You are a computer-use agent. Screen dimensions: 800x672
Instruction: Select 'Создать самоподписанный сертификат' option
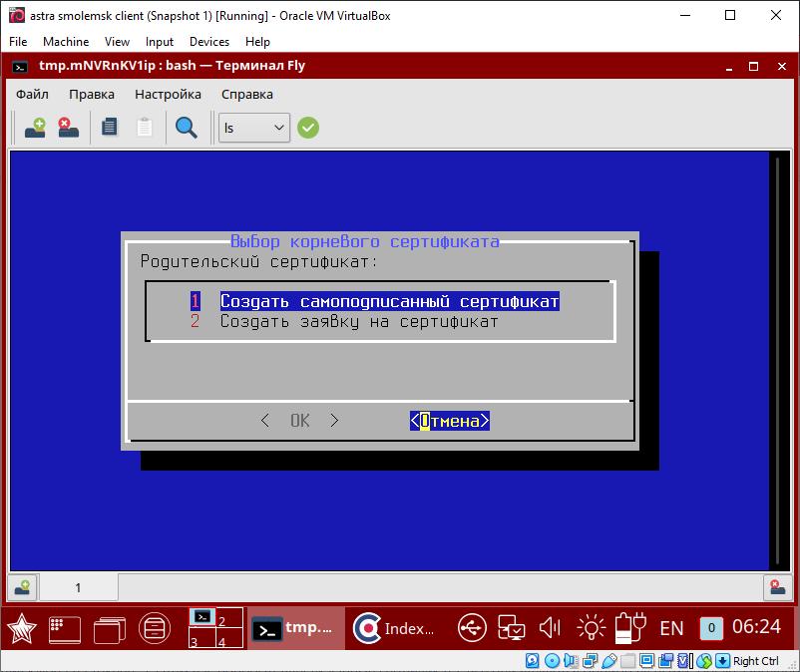pyautogui.click(x=390, y=301)
